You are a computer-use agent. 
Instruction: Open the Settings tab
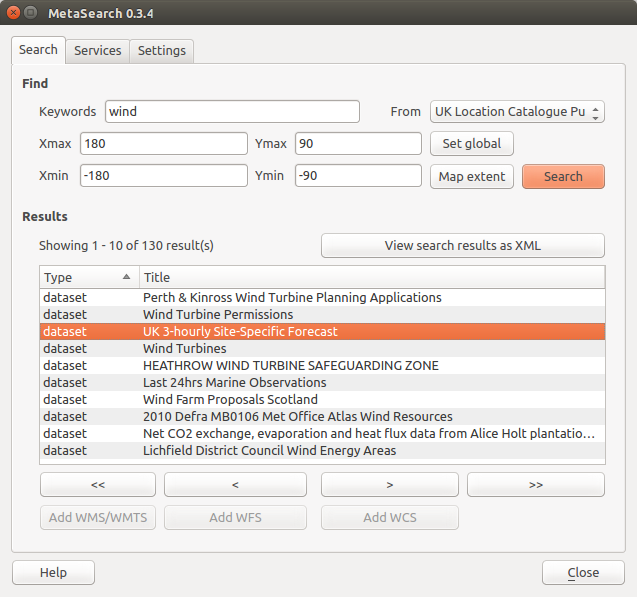[161, 51]
